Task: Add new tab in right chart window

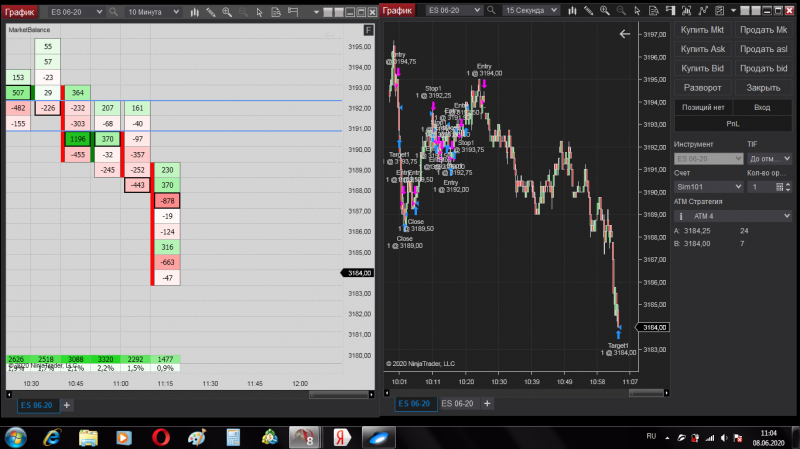Action: [487, 404]
